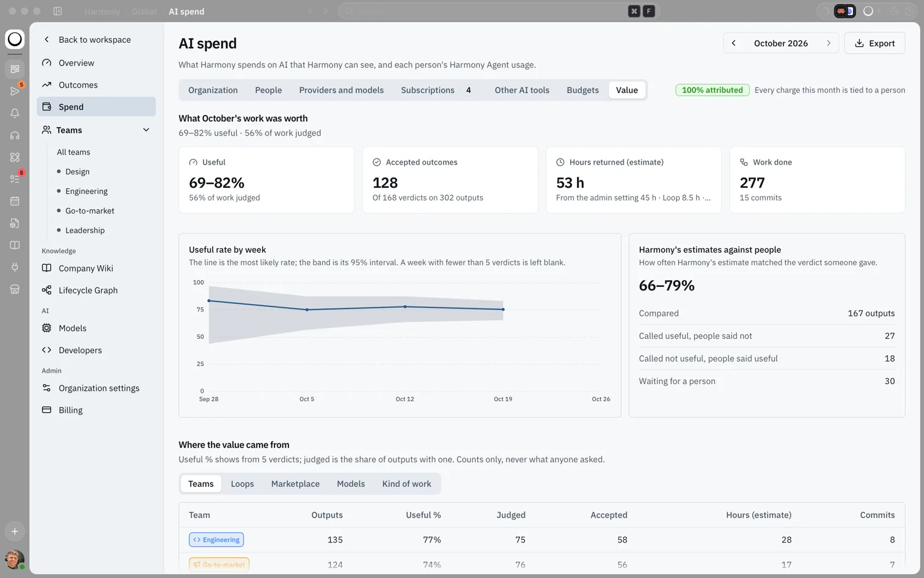The height and width of the screenshot is (578, 924).
Task: Open notifications bell in left rail
Action: click(x=15, y=113)
